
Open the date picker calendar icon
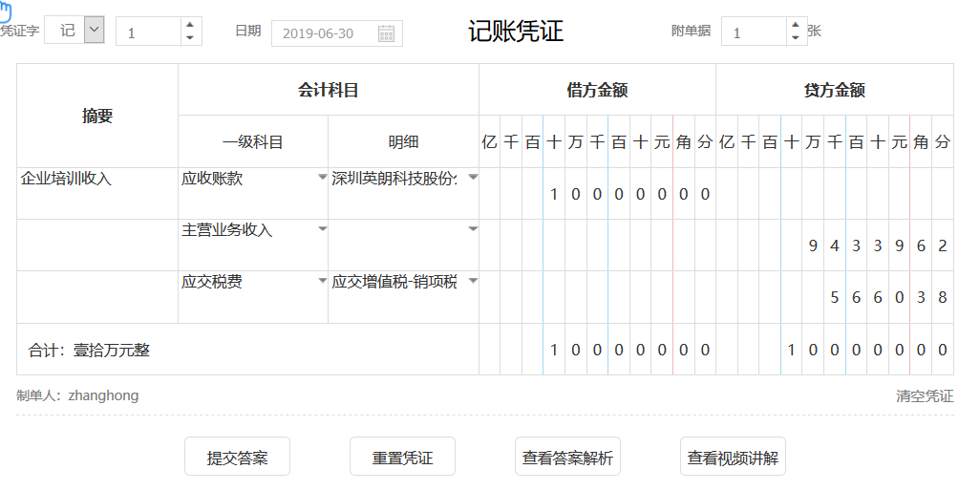click(386, 33)
